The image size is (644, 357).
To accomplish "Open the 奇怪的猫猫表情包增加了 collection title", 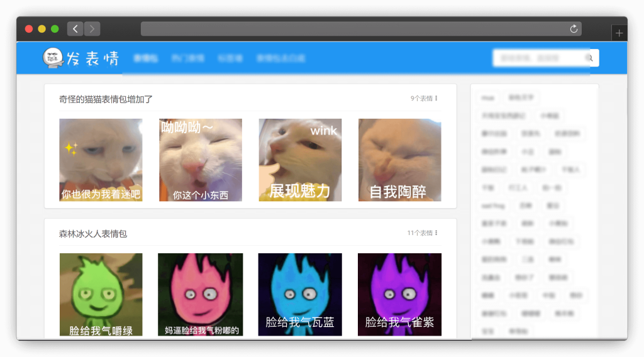I will 106,99.
